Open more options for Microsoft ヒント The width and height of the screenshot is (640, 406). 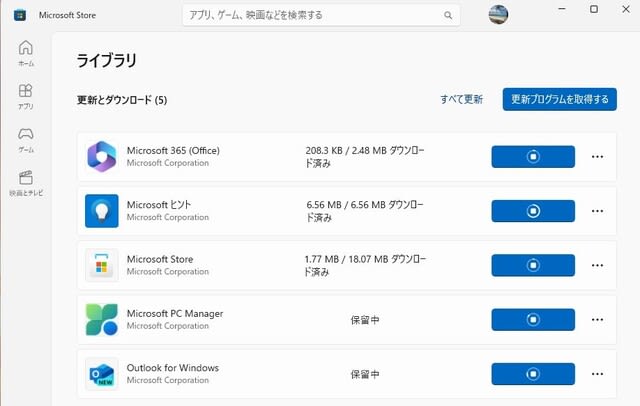coord(597,211)
